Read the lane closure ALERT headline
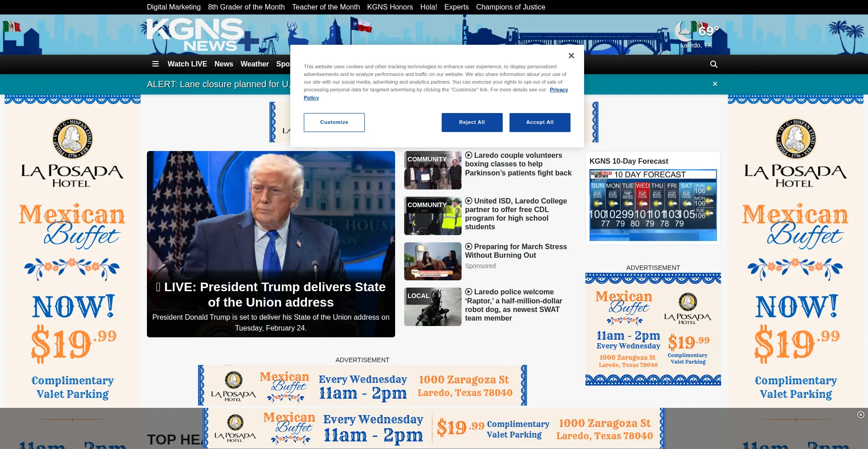The width and height of the screenshot is (868, 449). coord(218,84)
